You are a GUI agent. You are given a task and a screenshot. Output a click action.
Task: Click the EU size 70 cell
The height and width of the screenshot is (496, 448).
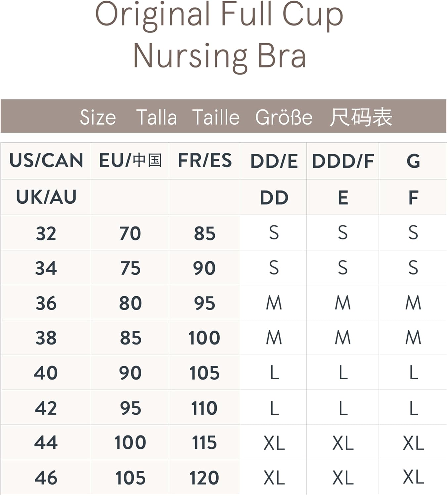[x=130, y=233]
